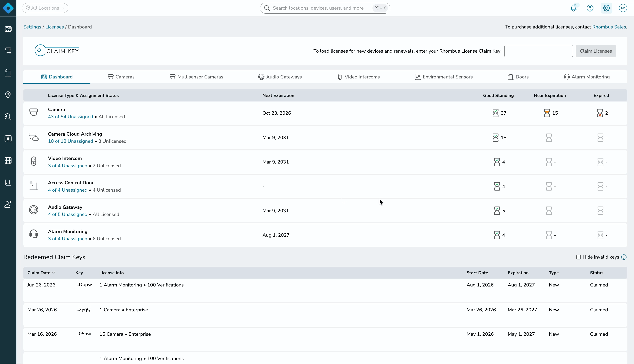Open the investigations search-person sidebar icon
This screenshot has height=364, width=634.
[x=8, y=117]
